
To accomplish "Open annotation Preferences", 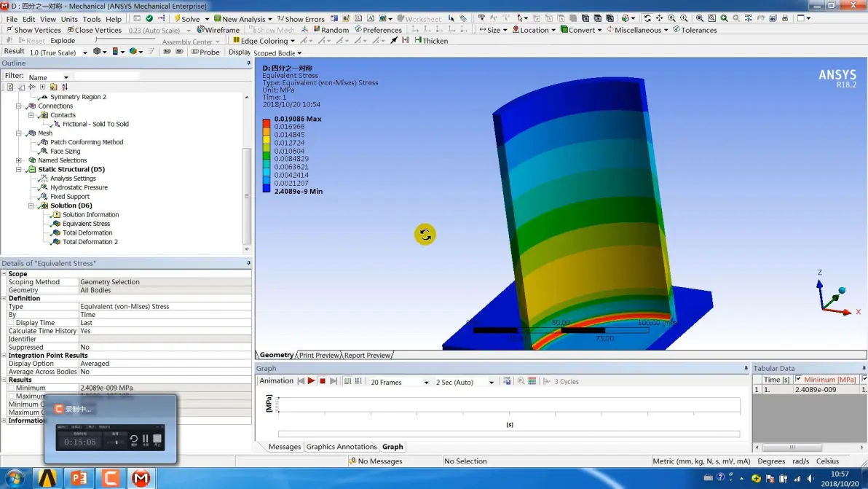I will [378, 30].
